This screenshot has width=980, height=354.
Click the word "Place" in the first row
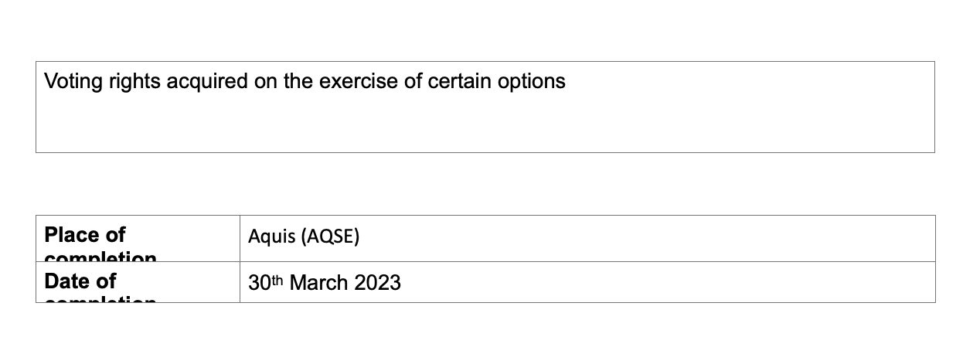(73, 235)
